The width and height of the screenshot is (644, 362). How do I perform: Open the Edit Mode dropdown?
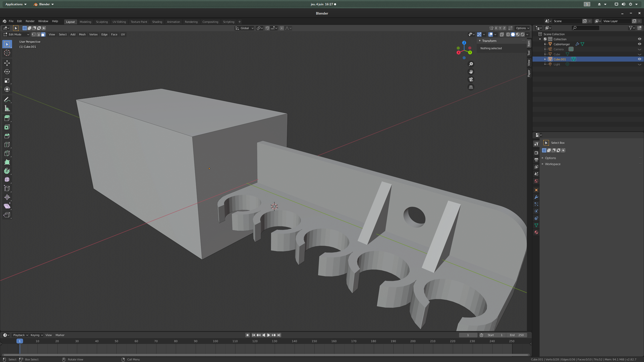pos(16,34)
